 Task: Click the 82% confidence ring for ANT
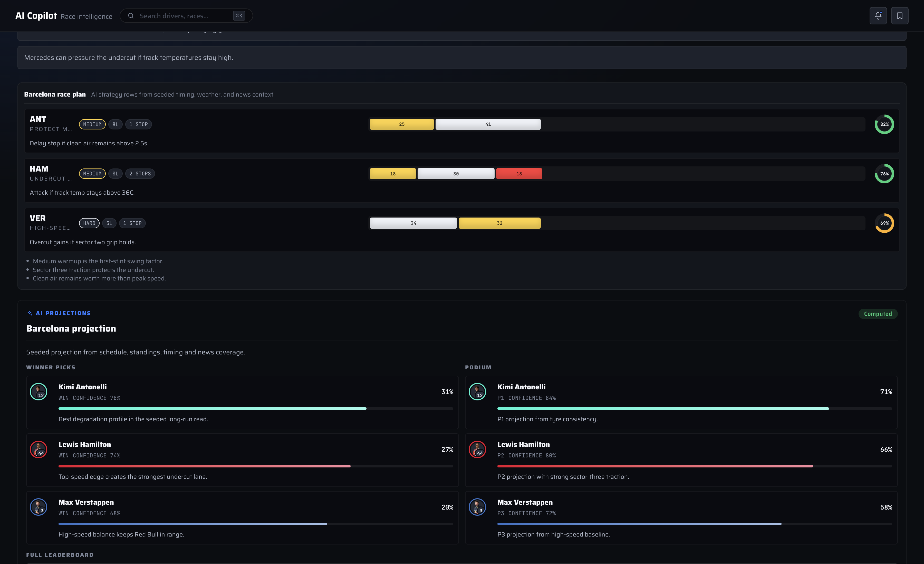click(884, 124)
